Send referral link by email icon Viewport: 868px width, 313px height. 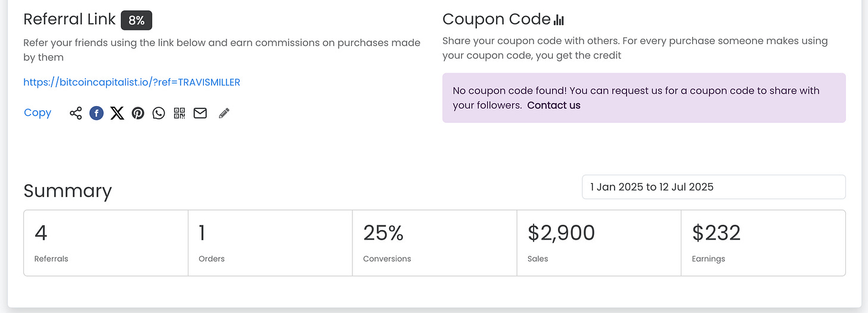(x=200, y=113)
